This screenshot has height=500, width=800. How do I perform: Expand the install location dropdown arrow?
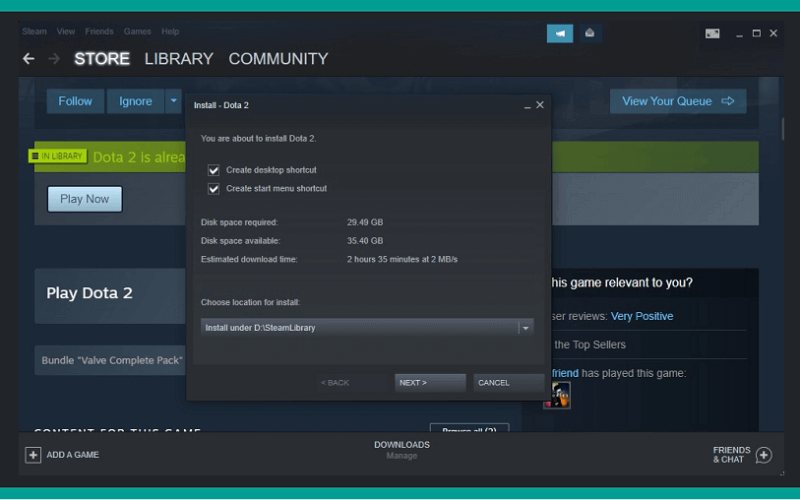(x=526, y=328)
